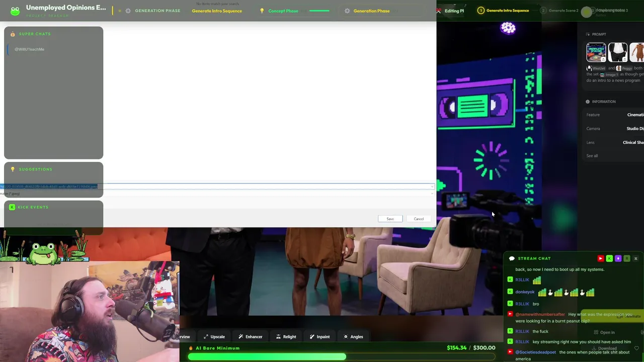
Task: Click the Kick Events K icon
Action: point(12,207)
